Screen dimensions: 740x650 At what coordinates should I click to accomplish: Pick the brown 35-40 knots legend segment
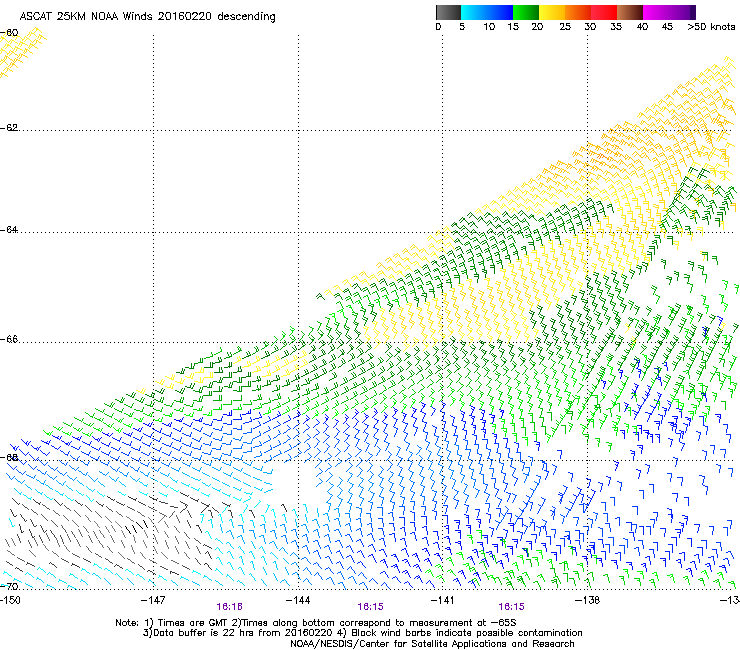pyautogui.click(x=630, y=12)
